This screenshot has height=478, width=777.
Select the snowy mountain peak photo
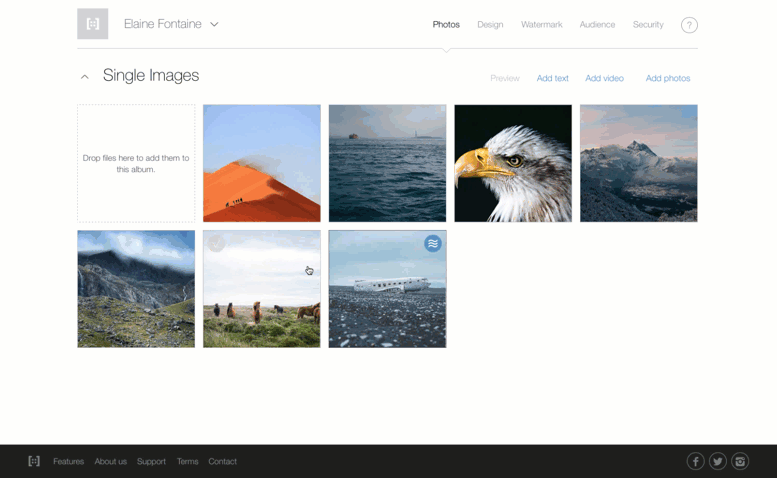(639, 163)
